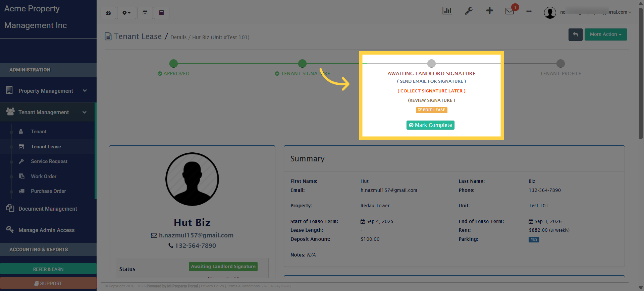Click the vertical page scrollbar
Image resolution: width=644 pixels, height=291 pixels.
coord(641,73)
